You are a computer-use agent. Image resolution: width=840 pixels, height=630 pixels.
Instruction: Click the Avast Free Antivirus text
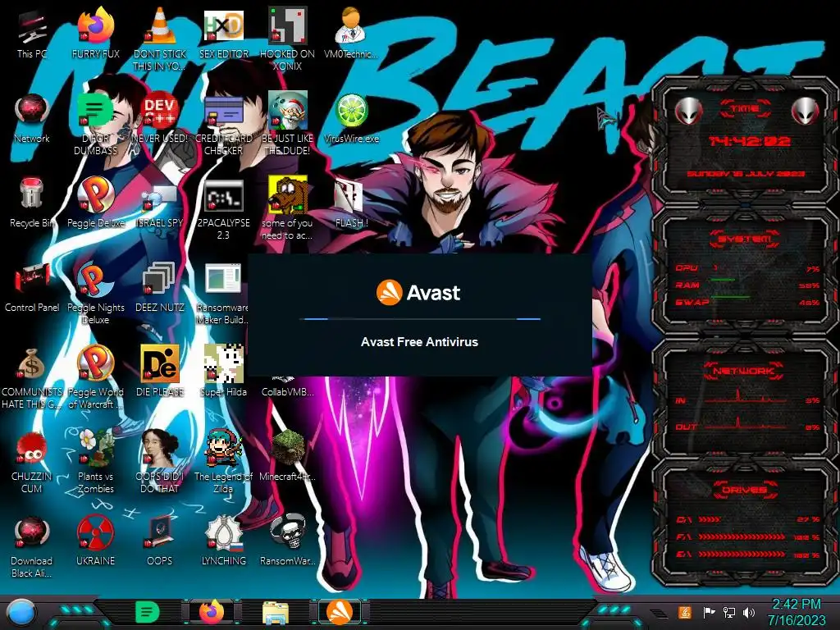(x=419, y=342)
